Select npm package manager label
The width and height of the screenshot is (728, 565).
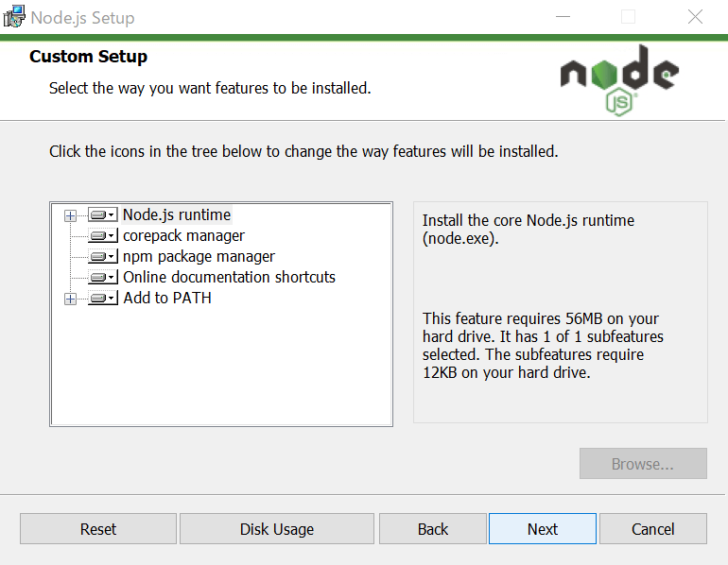click(199, 257)
